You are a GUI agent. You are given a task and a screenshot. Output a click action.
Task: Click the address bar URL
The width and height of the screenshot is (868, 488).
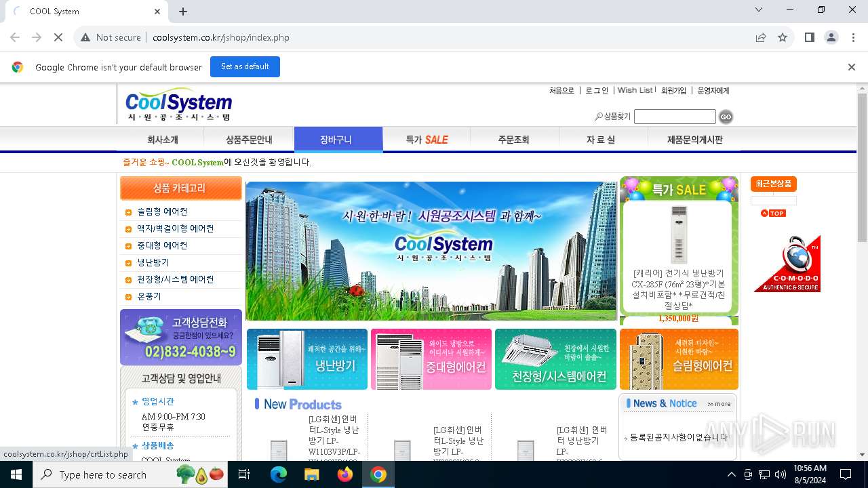221,37
